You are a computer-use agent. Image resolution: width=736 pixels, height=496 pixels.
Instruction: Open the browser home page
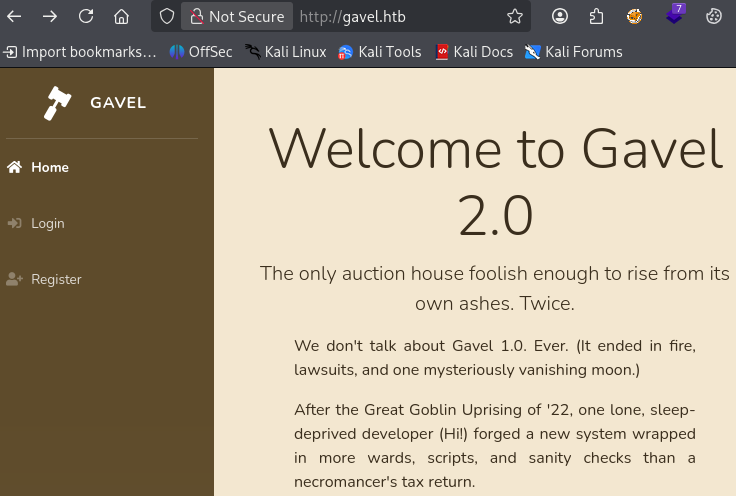point(122,16)
